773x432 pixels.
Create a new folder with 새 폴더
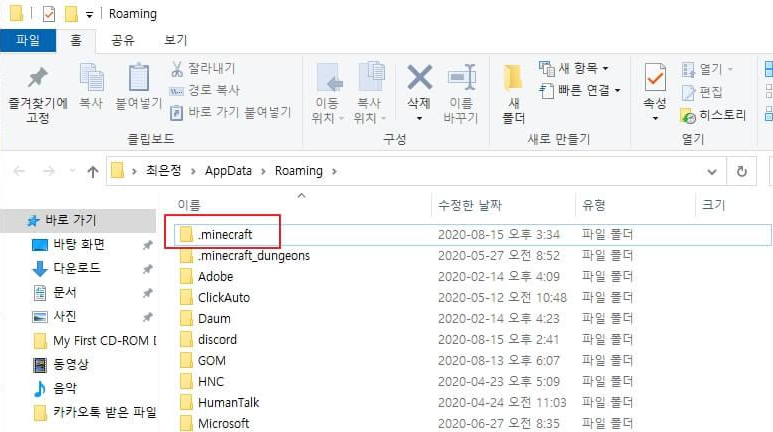tap(513, 94)
